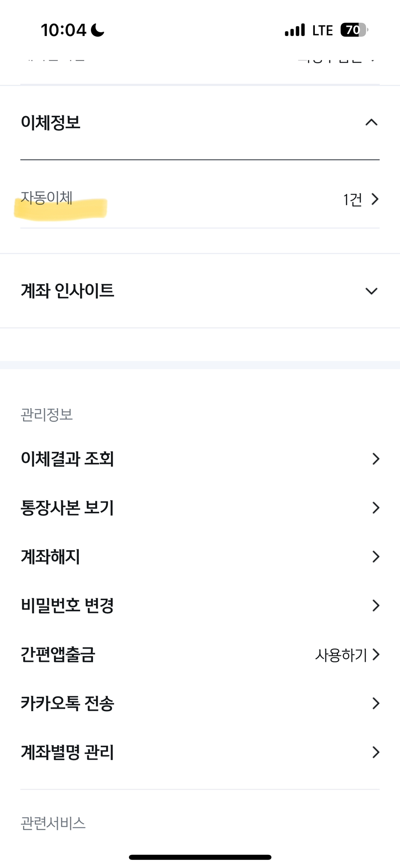Tap the arrow beside 카카오톡 전송

(x=376, y=703)
